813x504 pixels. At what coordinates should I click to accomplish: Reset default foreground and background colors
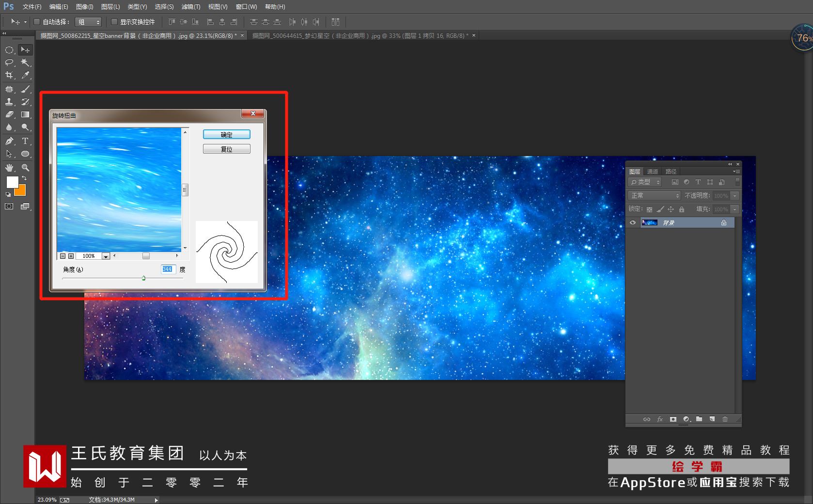point(8,194)
